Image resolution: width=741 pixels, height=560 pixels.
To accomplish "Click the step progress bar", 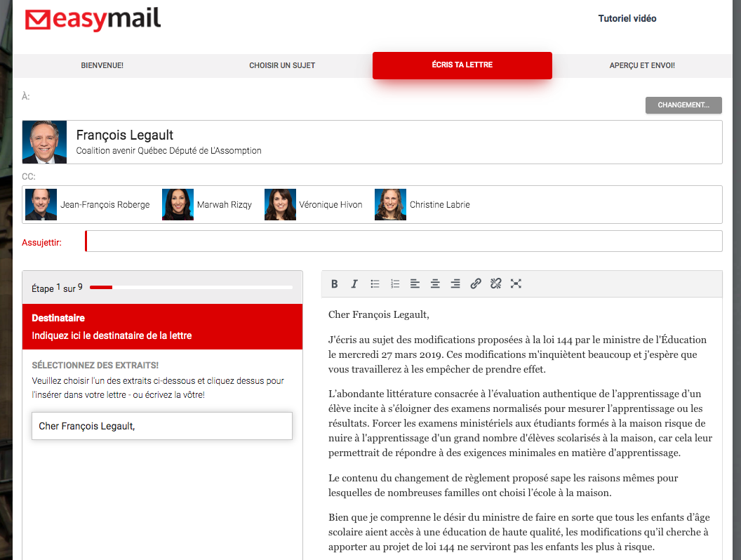I will [x=191, y=287].
